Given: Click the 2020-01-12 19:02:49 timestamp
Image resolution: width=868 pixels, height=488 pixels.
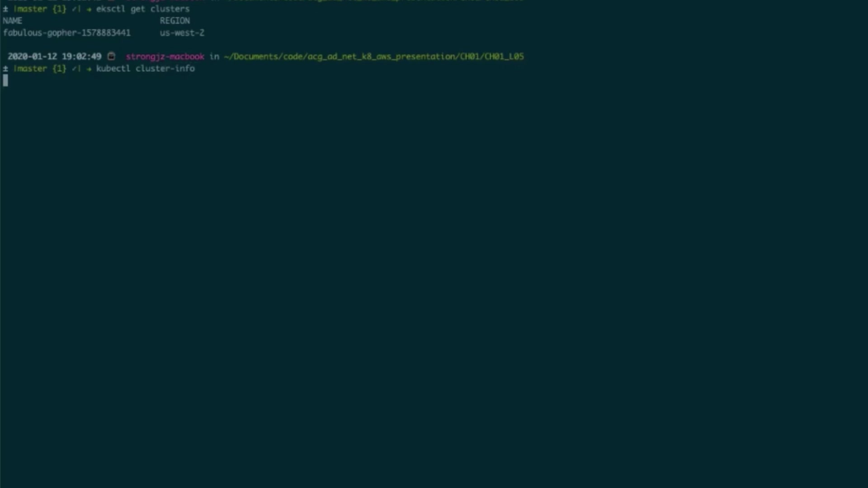Looking at the screenshot, I should pyautogui.click(x=54, y=56).
